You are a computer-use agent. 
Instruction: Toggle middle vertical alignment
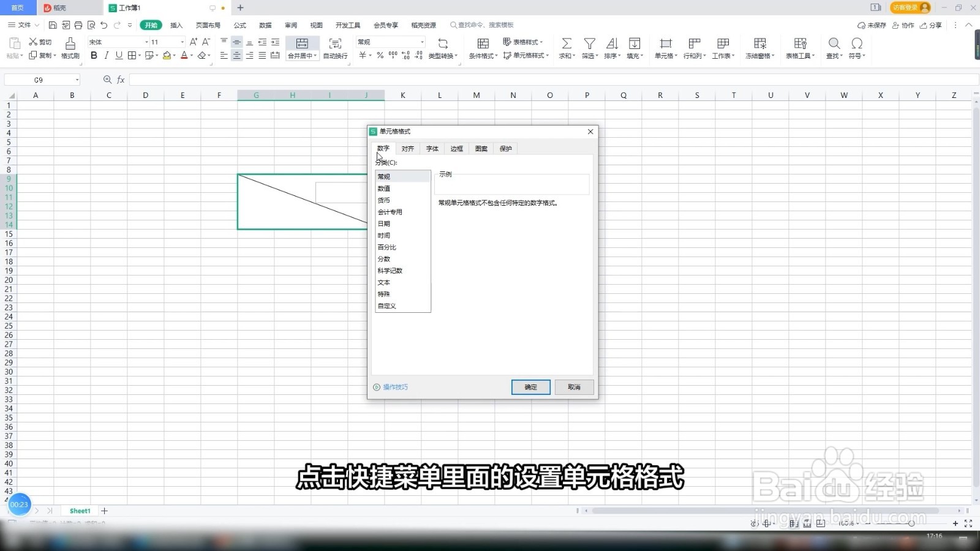[x=236, y=42]
